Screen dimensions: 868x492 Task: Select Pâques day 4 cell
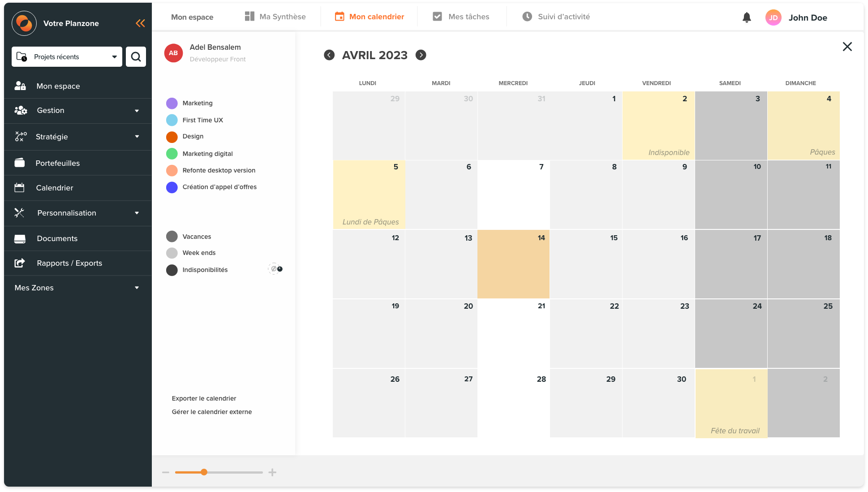click(x=804, y=125)
